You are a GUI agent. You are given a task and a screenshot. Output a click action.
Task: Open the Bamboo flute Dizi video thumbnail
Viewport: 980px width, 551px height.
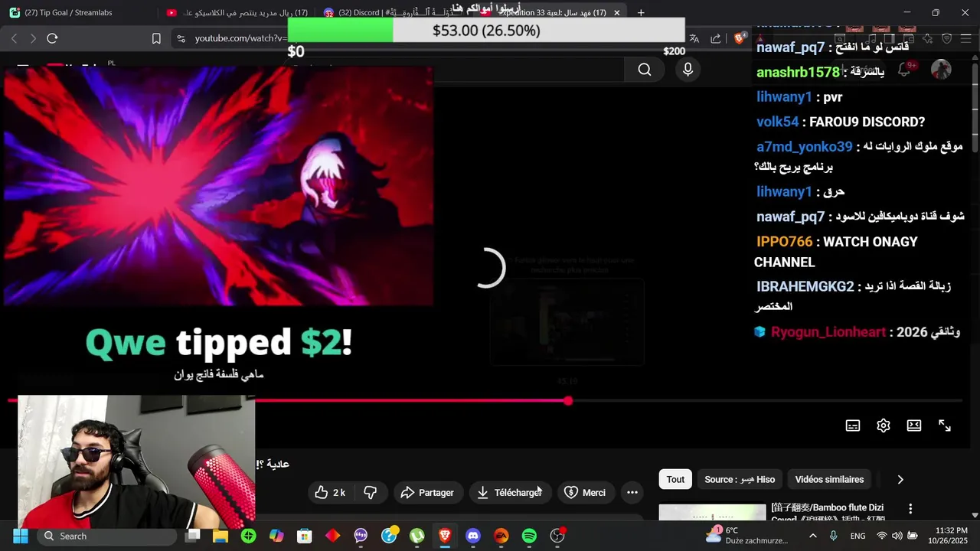point(712,511)
